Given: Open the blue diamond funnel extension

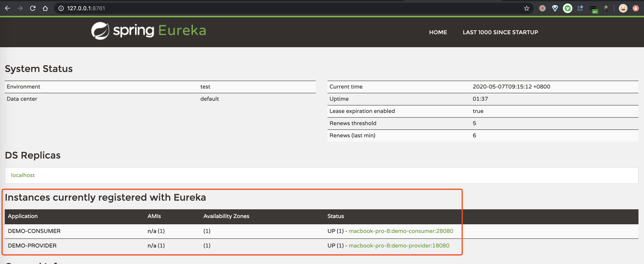Looking at the screenshot, I should click(555, 8).
